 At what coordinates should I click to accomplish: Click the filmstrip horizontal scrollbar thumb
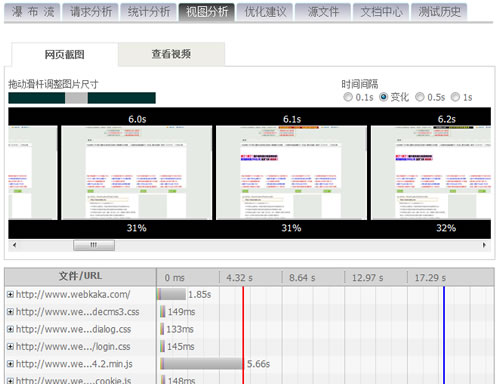coord(94,245)
